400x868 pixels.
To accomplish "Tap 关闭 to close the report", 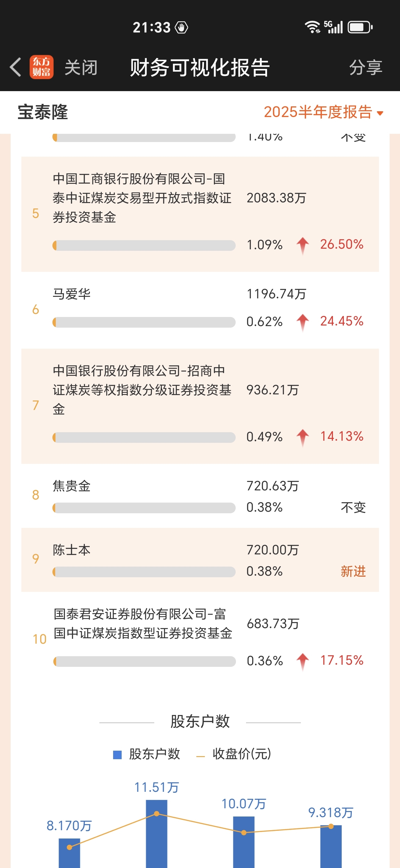I will 81,67.
